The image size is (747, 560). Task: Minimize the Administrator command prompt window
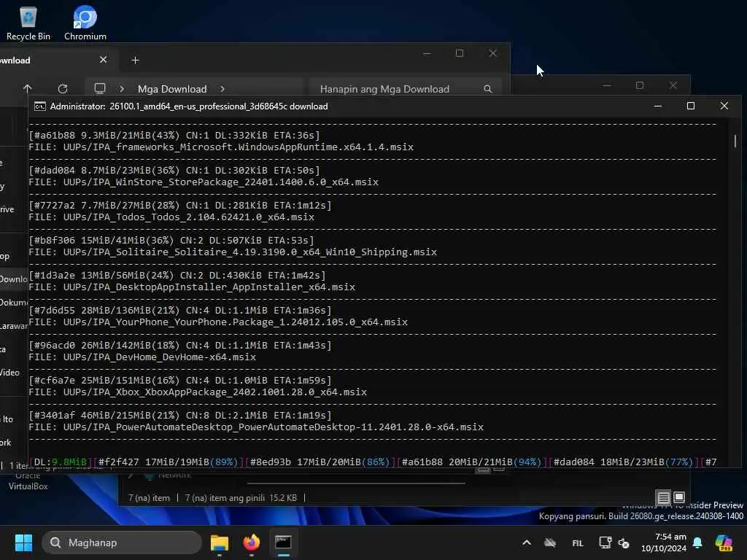(x=658, y=106)
